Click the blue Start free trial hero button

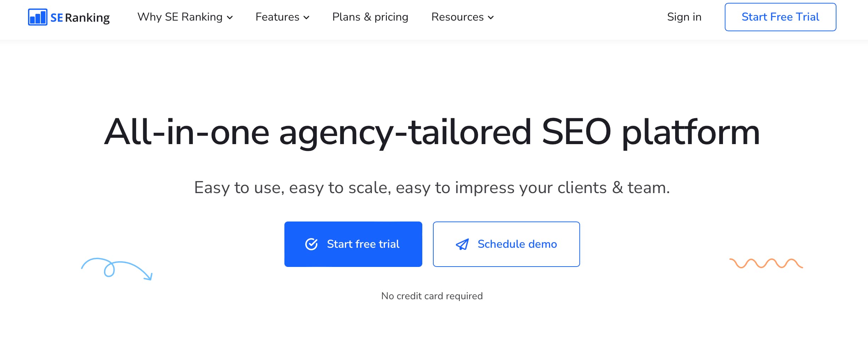click(353, 244)
